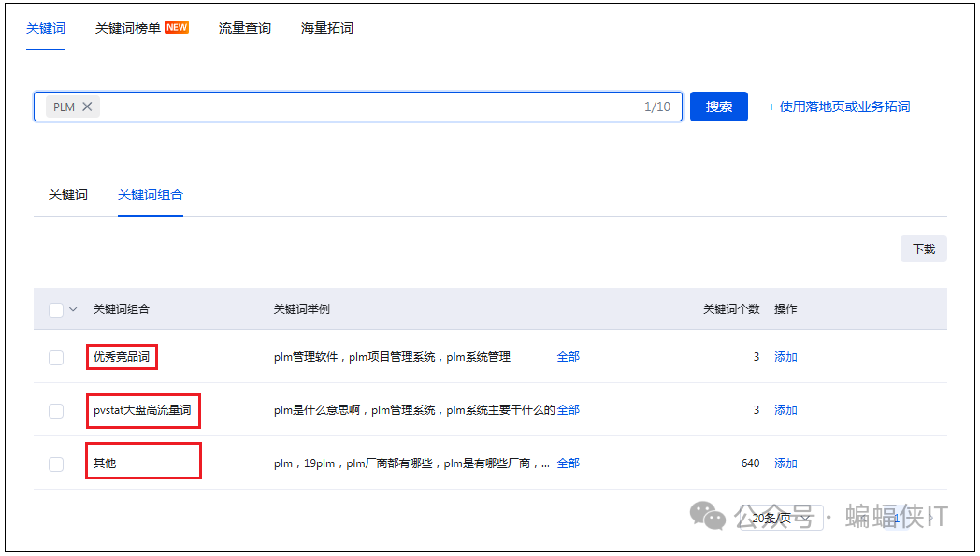The width and height of the screenshot is (980, 556).
Task: Go to the 海量拓词 tab
Action: [326, 28]
